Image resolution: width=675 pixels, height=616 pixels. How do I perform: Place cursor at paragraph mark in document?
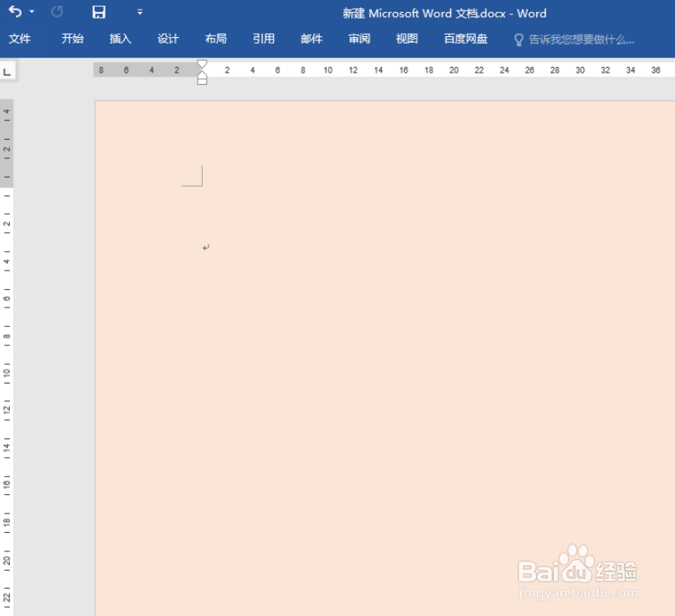coord(206,248)
